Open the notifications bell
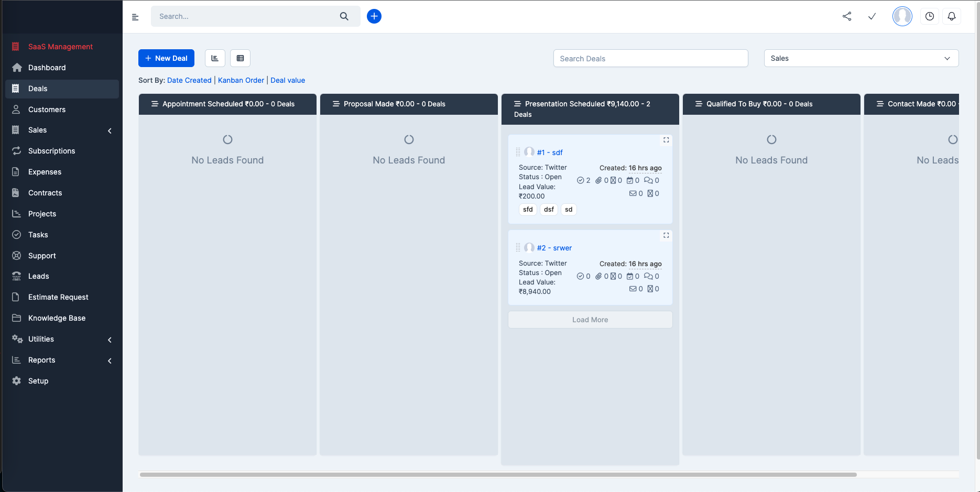 coord(952,16)
